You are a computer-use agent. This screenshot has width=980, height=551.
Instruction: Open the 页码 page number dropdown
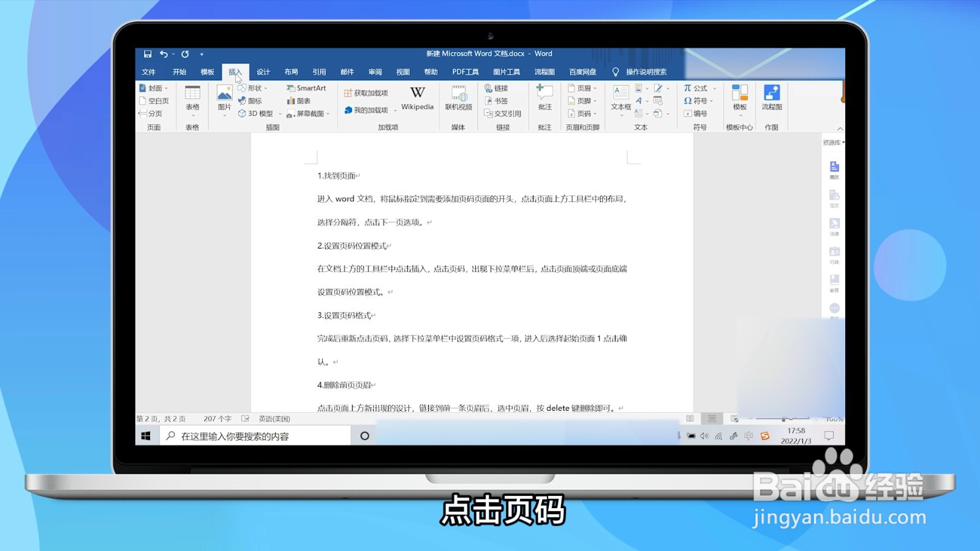582,114
